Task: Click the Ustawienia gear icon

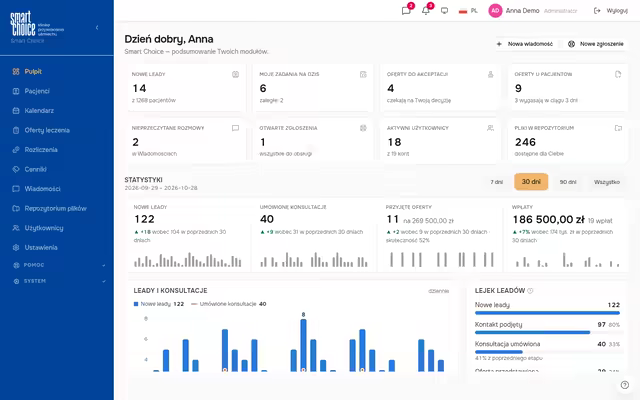Action: pyautogui.click(x=16, y=247)
